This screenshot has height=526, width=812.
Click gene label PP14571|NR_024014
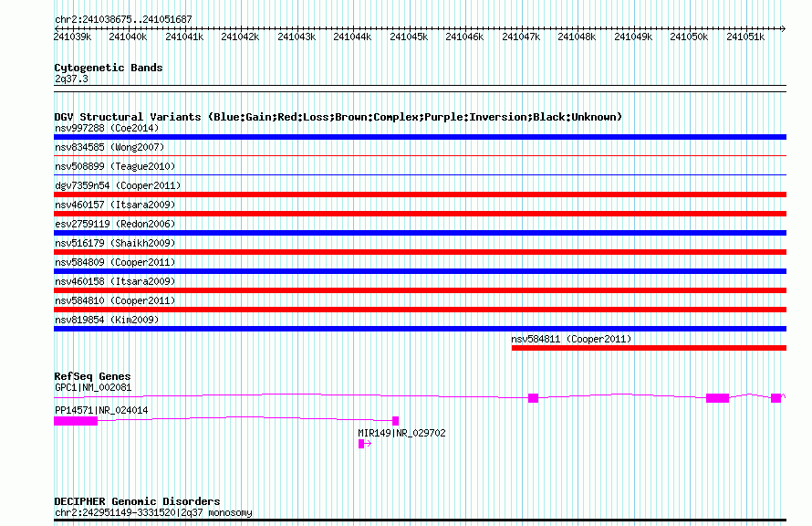coord(101,410)
